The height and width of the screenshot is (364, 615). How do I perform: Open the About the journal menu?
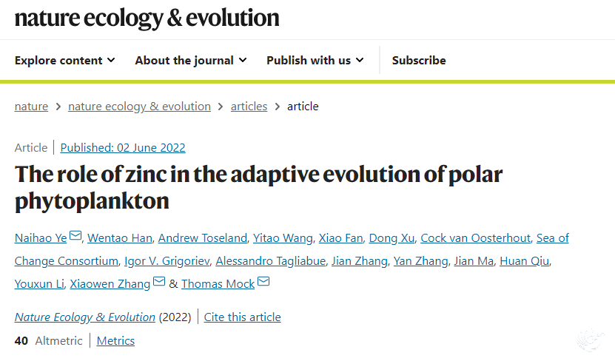tap(191, 61)
